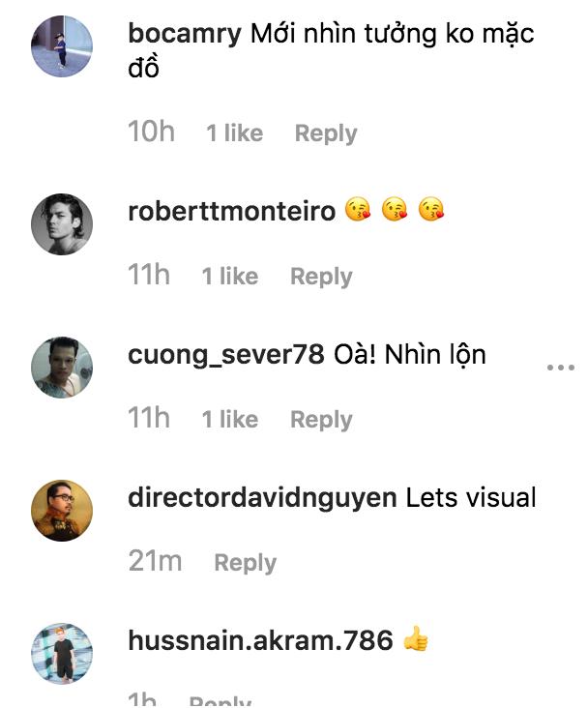The height and width of the screenshot is (708, 588).
Task: Click bocamry's profile avatar
Action: (63, 46)
